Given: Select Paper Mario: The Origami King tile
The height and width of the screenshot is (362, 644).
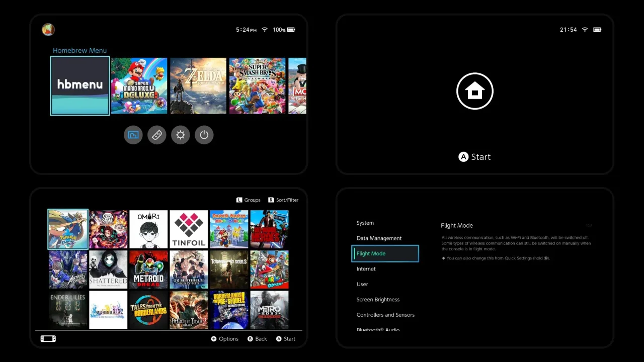Looking at the screenshot, I should 229,229.
